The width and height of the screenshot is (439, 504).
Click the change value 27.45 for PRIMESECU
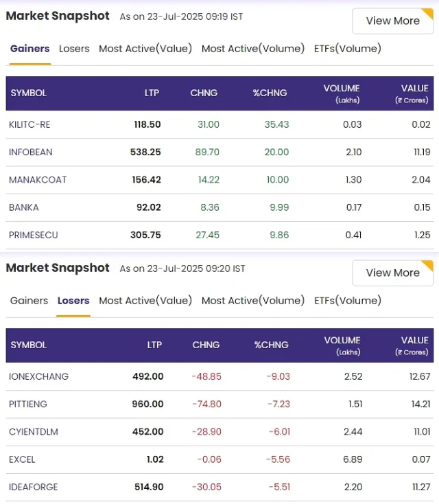[207, 235]
